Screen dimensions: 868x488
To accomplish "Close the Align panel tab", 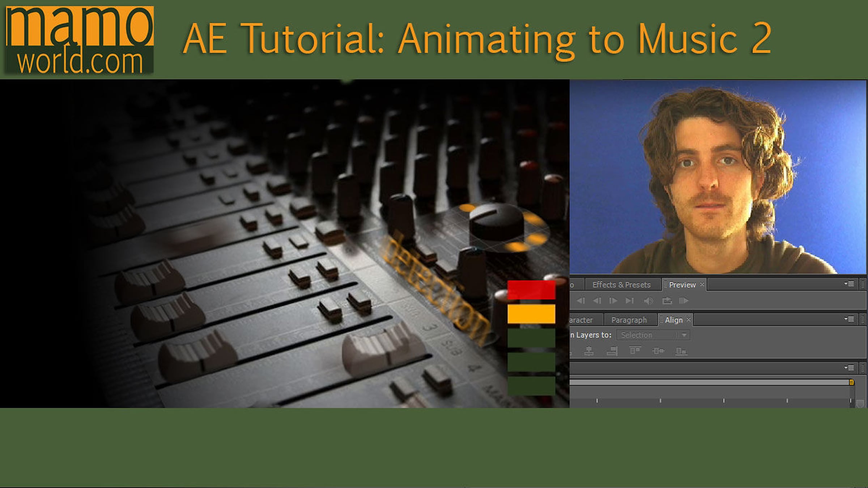I will click(x=689, y=320).
